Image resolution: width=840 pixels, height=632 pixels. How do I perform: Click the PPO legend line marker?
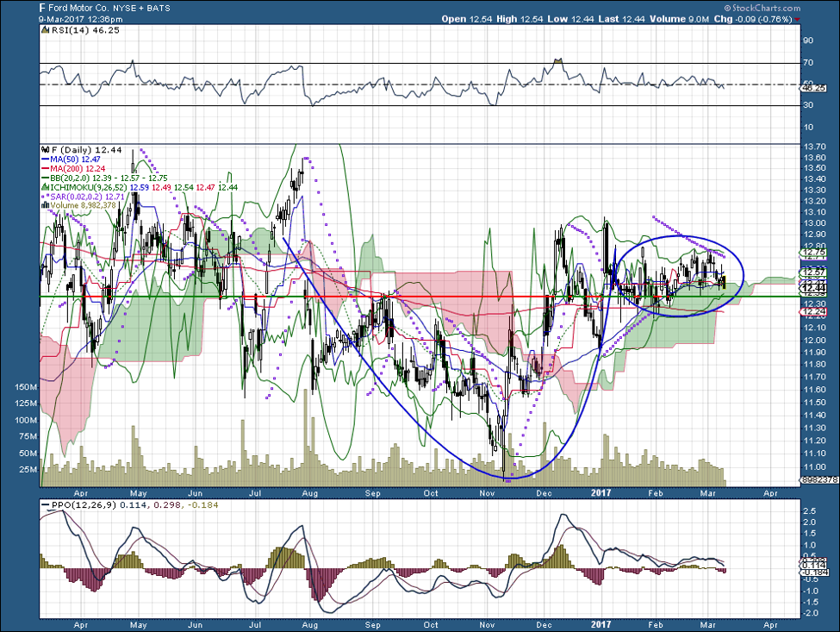pos(46,505)
